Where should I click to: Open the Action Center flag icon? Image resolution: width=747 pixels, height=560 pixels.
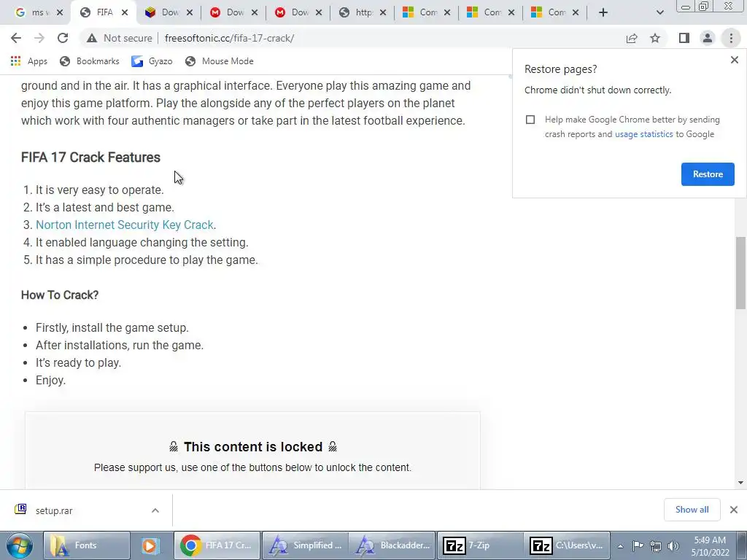click(x=638, y=545)
